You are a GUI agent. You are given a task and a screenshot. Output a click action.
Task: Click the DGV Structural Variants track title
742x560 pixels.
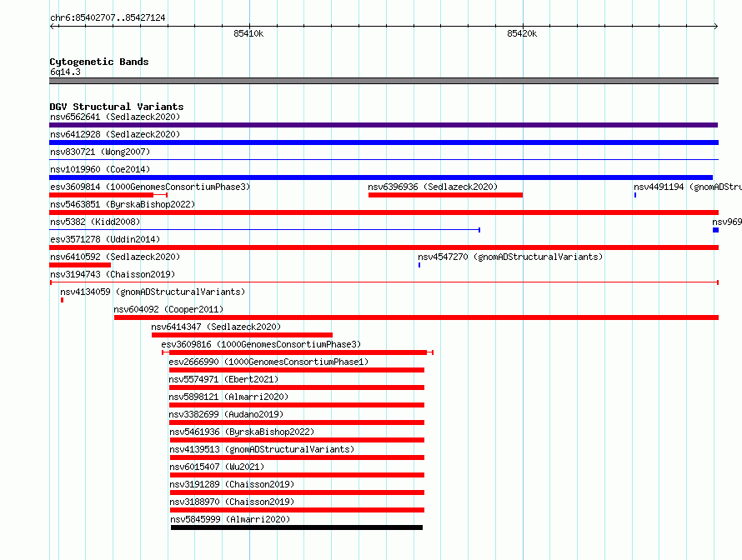117,107
